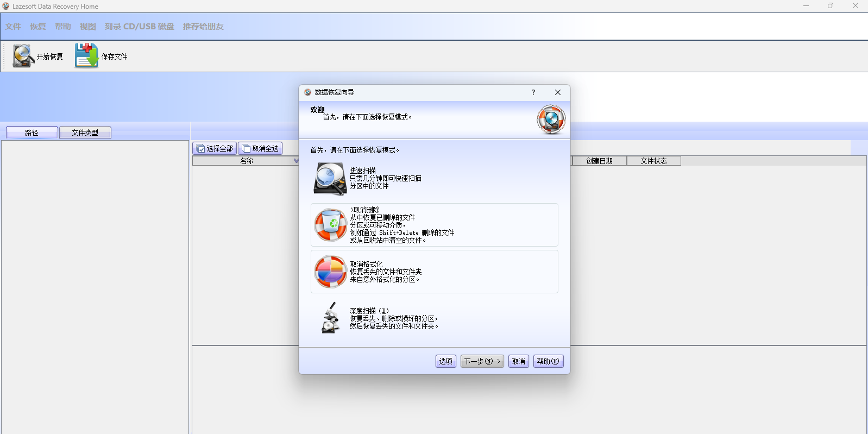The width and height of the screenshot is (868, 434).
Task: Select the 快速扫描 hard drive icon
Action: click(330, 179)
